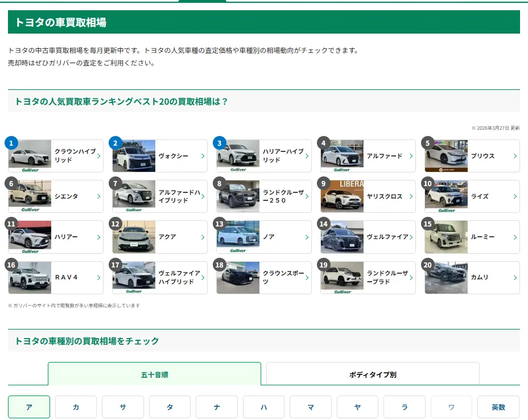
Task: Open the クラウンハイブリッド text link
Action: [75, 155]
